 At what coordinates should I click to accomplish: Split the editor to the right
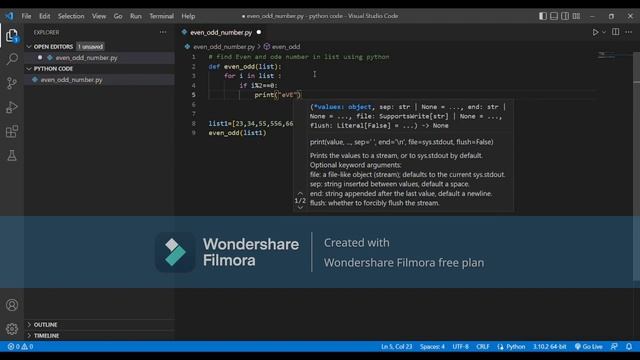616,32
